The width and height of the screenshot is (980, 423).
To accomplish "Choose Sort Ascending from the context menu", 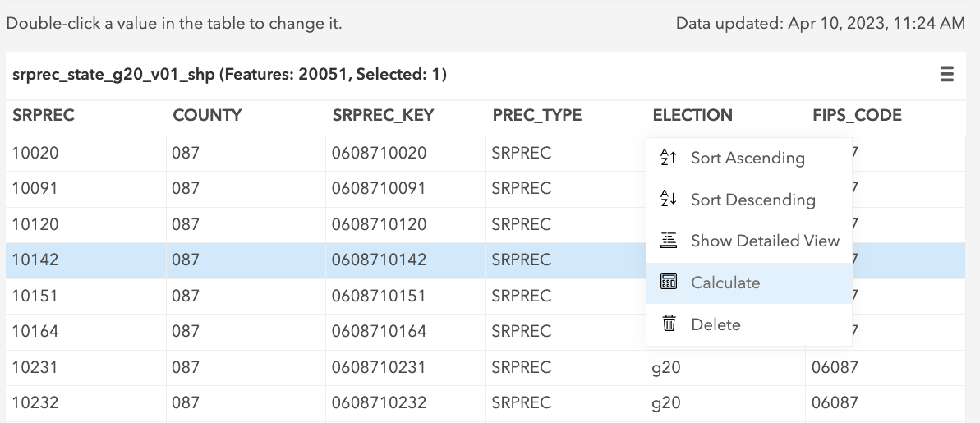I will tap(748, 158).
